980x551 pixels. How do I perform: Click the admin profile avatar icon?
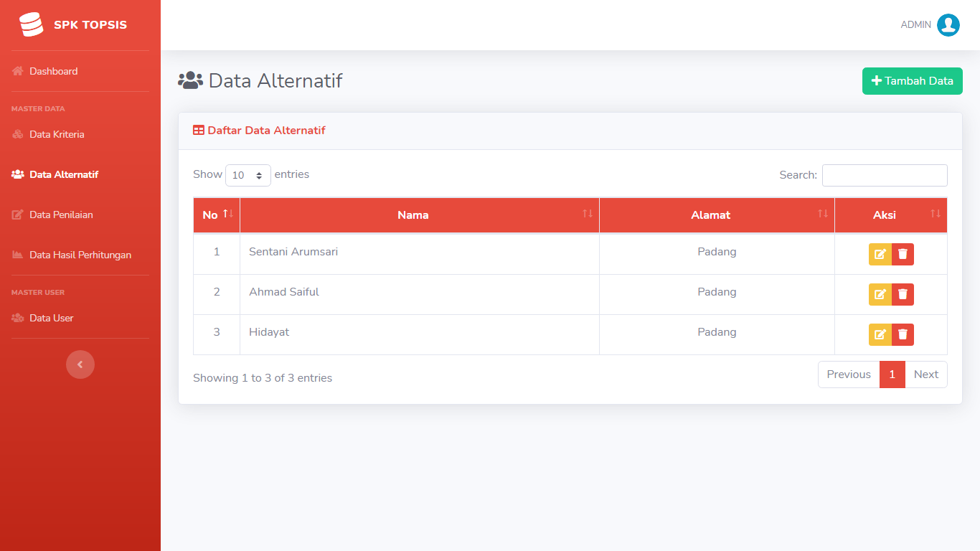click(x=948, y=25)
